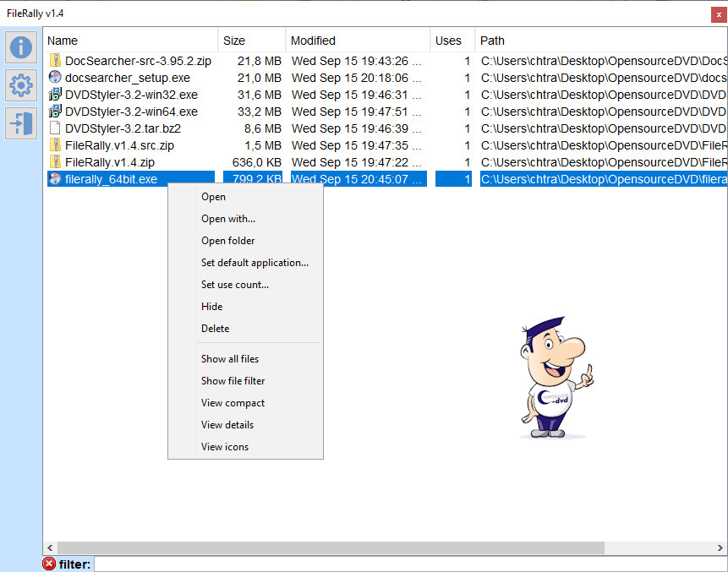Choose Show file filter menu entry
This screenshot has width=728, height=572.
click(x=233, y=381)
